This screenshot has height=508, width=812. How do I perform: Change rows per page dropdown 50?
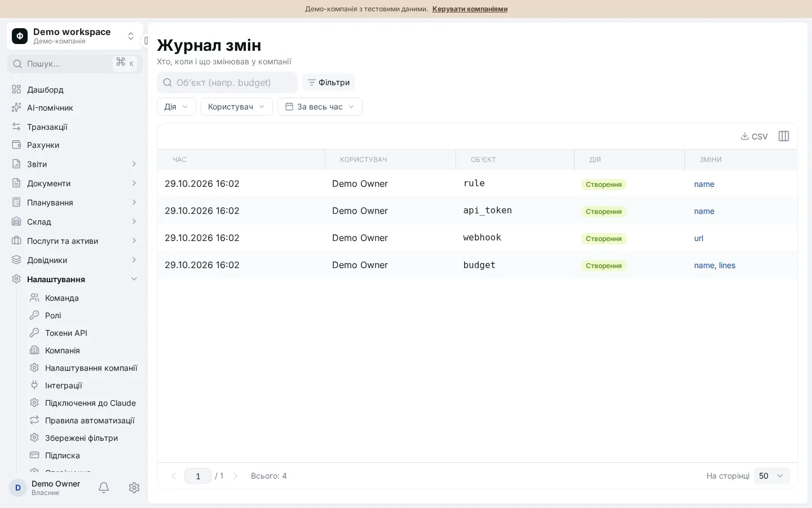(772, 476)
